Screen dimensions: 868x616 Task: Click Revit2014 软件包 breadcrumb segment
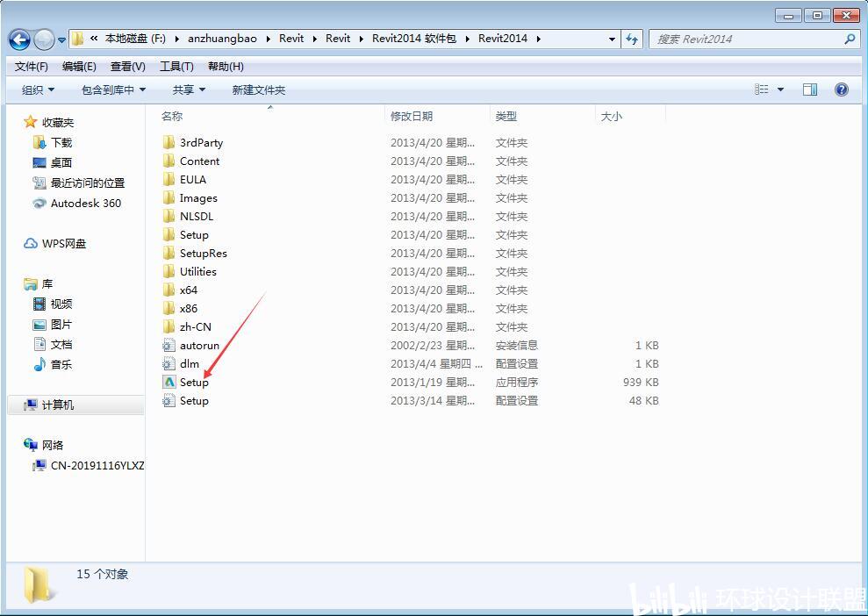pos(414,39)
